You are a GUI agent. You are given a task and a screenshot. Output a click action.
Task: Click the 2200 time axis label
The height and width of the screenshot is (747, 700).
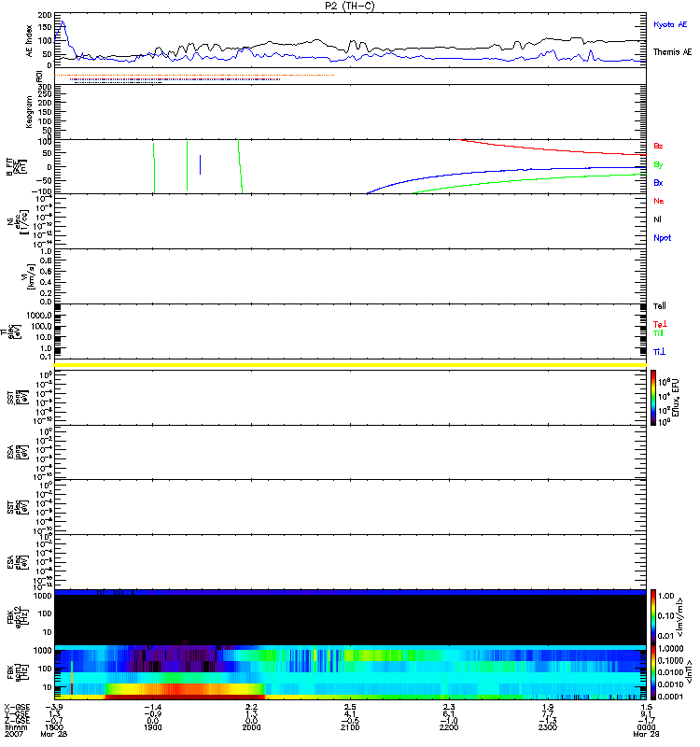(448, 727)
